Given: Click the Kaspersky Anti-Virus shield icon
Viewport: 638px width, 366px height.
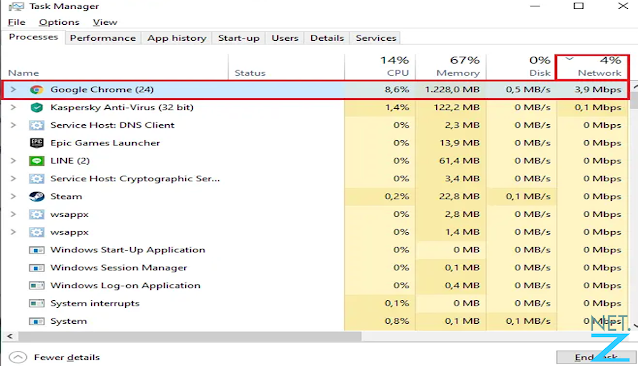Looking at the screenshot, I should coord(37,108).
